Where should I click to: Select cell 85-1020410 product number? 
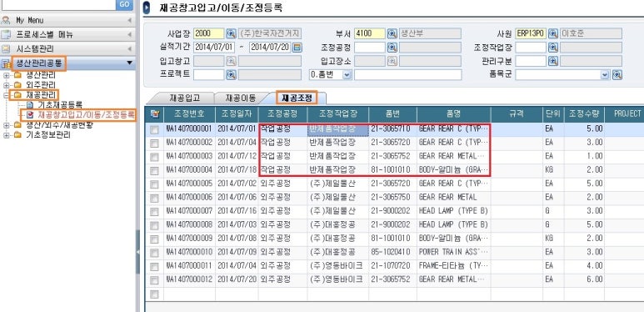tap(392, 252)
